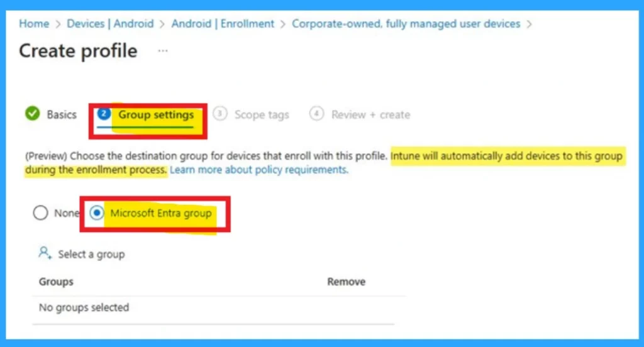Click the Remove column header

point(347,282)
